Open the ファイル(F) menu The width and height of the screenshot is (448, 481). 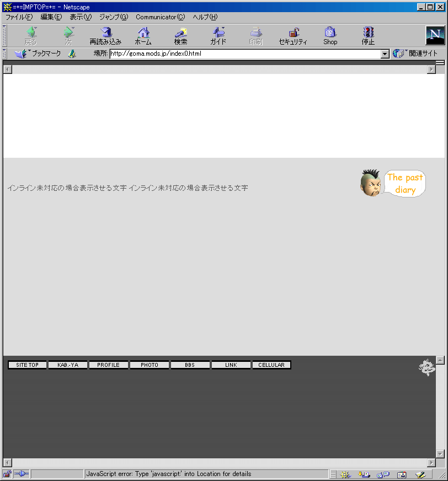(19, 17)
